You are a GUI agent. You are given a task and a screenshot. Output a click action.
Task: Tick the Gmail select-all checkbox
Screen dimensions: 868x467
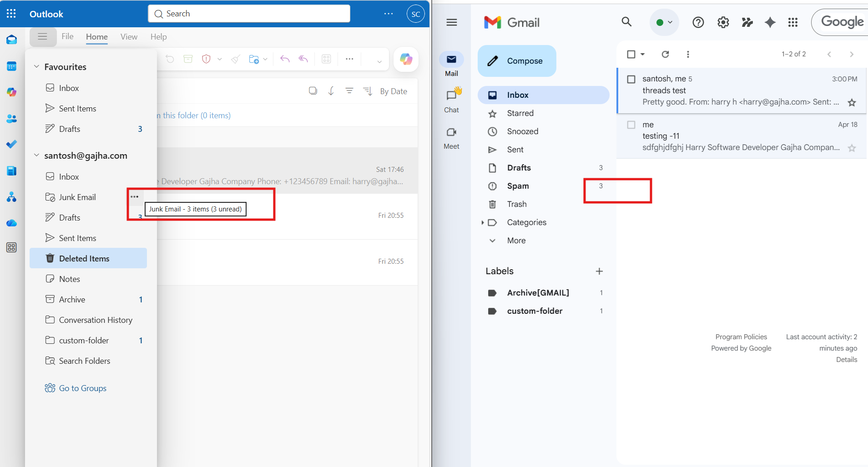(x=631, y=54)
